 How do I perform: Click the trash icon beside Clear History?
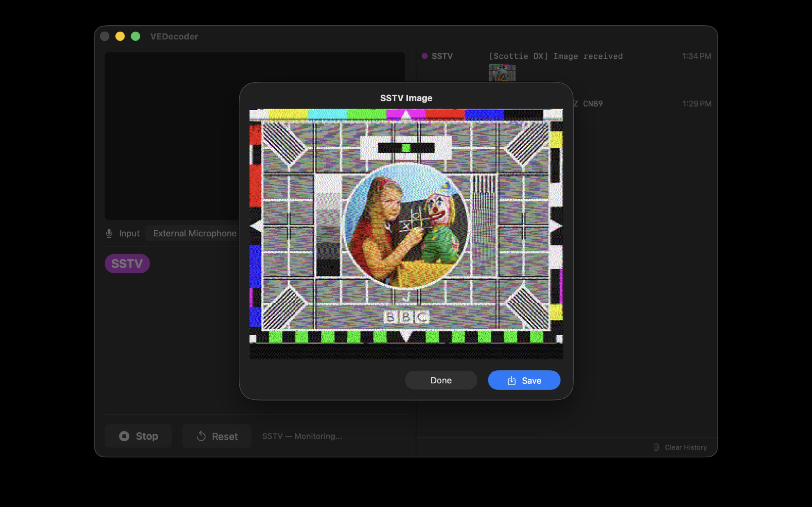(x=656, y=447)
